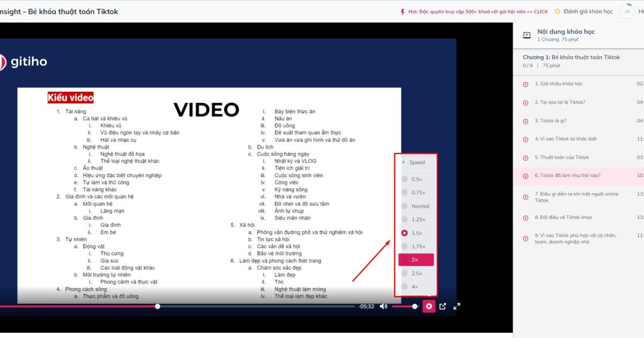Select 2× playback speed
The height and width of the screenshot is (338, 644).
[x=416, y=260]
